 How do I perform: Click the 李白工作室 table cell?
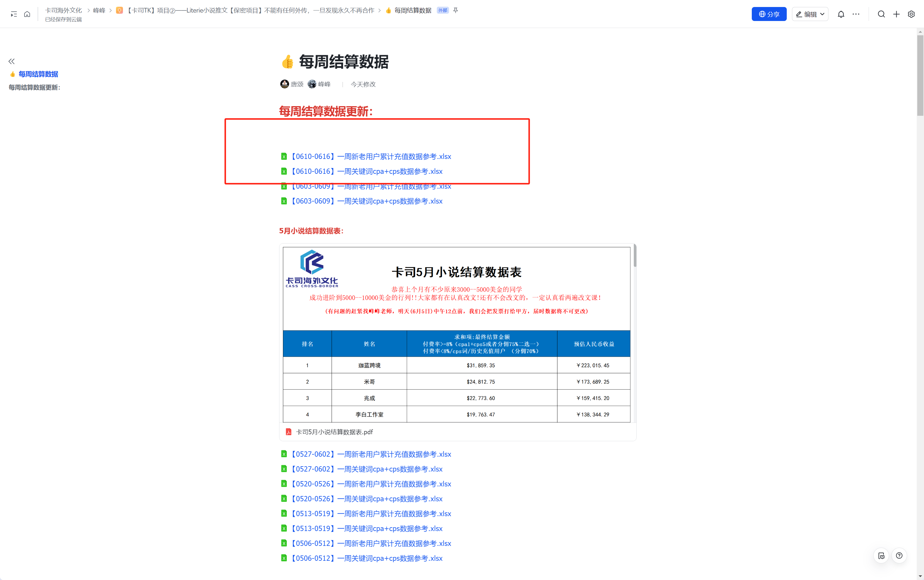pyautogui.click(x=369, y=415)
